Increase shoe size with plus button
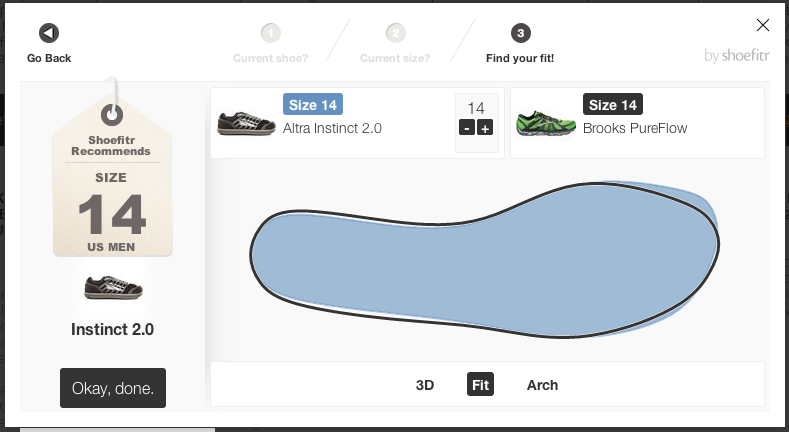Screen dimensions: 789x432 (485, 128)
